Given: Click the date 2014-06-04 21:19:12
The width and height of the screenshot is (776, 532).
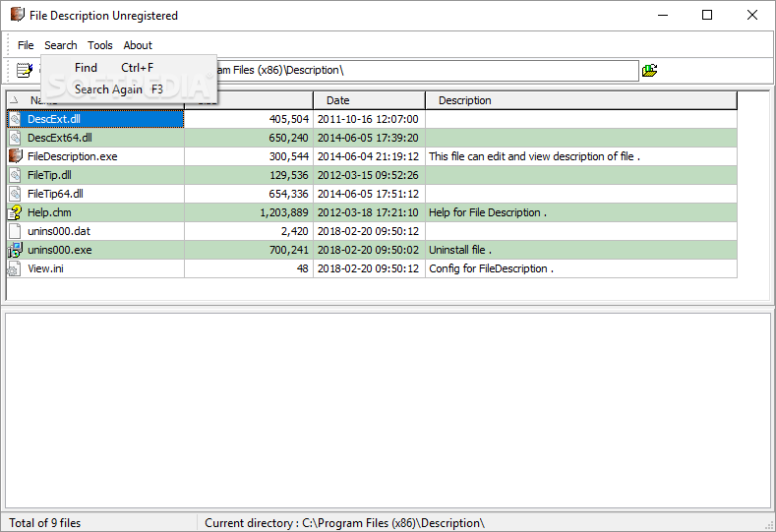Looking at the screenshot, I should point(368,157).
